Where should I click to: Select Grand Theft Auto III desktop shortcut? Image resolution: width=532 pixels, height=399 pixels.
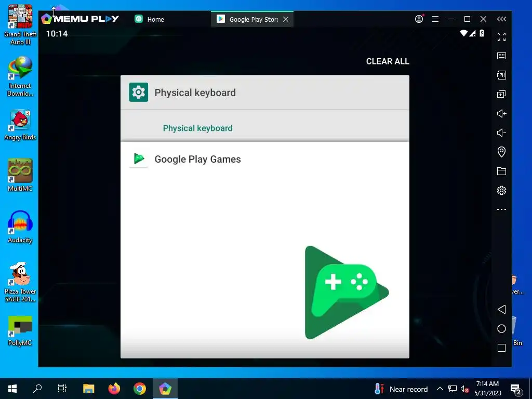(x=20, y=25)
